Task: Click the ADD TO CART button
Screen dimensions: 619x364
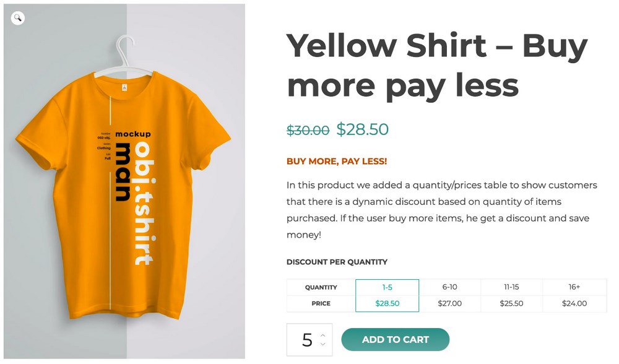Action: coord(395,339)
